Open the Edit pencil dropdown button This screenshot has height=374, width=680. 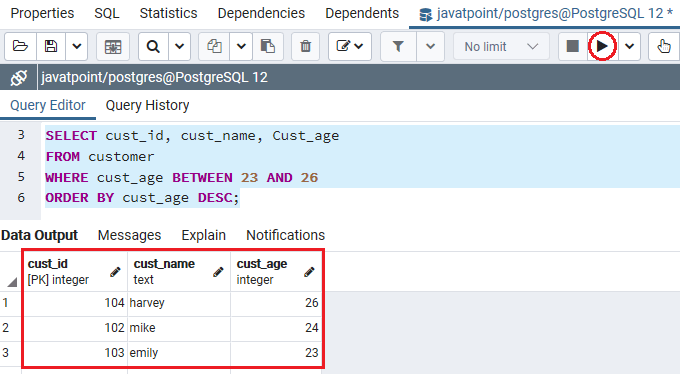(x=350, y=46)
